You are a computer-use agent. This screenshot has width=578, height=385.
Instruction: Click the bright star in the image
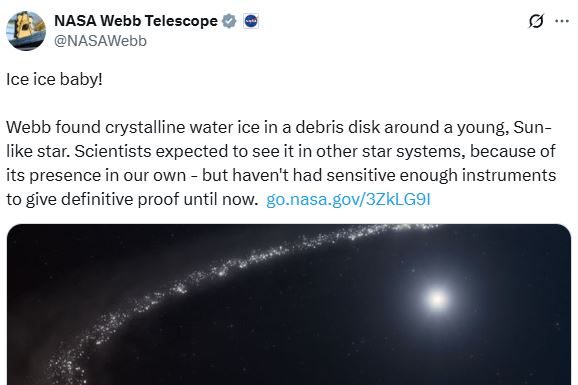point(437,299)
